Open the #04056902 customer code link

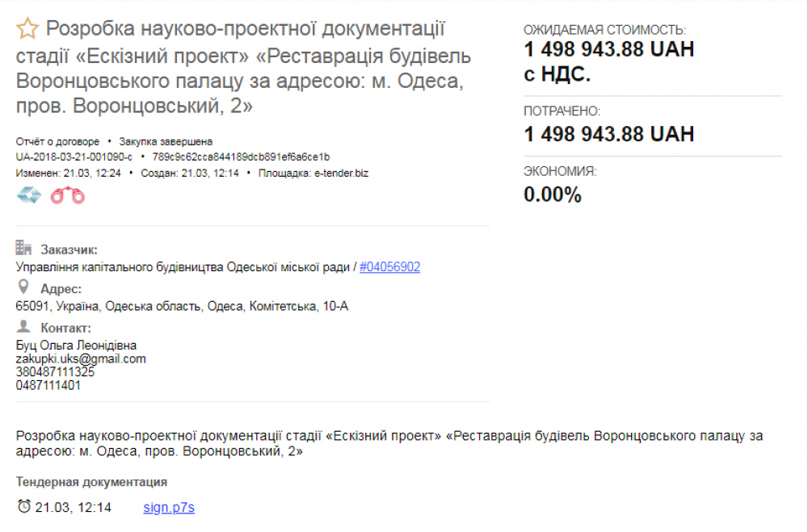pos(389,267)
